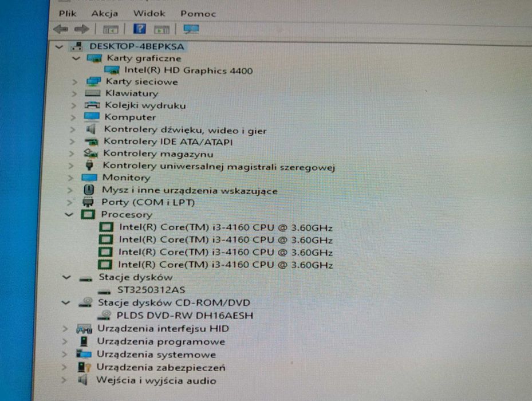The width and height of the screenshot is (532, 401).
Task: Click the blue Help question mark icon
Action: point(140,29)
